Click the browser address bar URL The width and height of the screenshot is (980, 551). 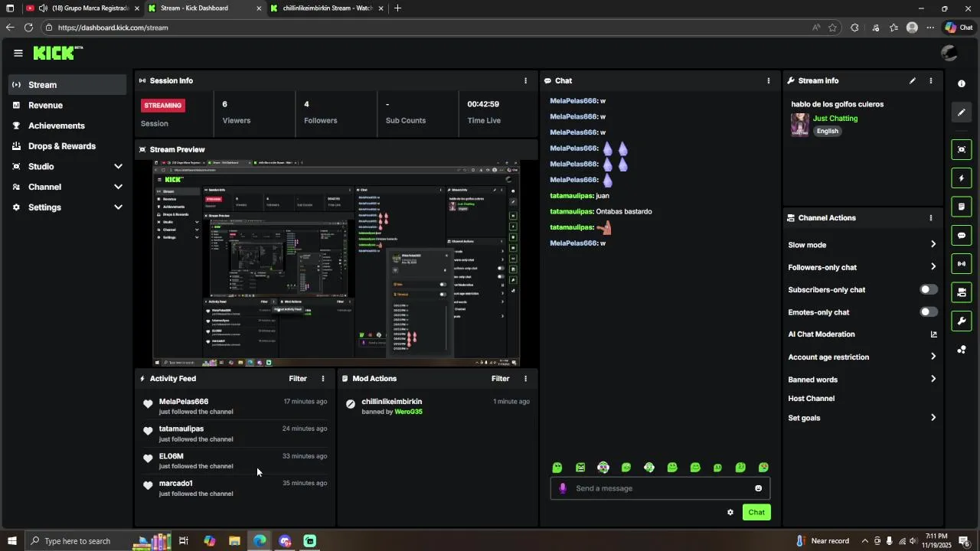(x=113, y=28)
